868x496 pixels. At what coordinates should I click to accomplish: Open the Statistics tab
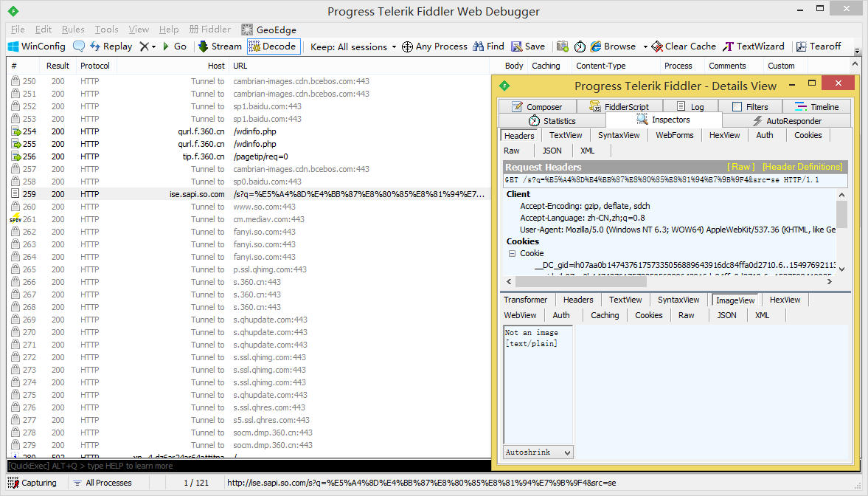[552, 121]
